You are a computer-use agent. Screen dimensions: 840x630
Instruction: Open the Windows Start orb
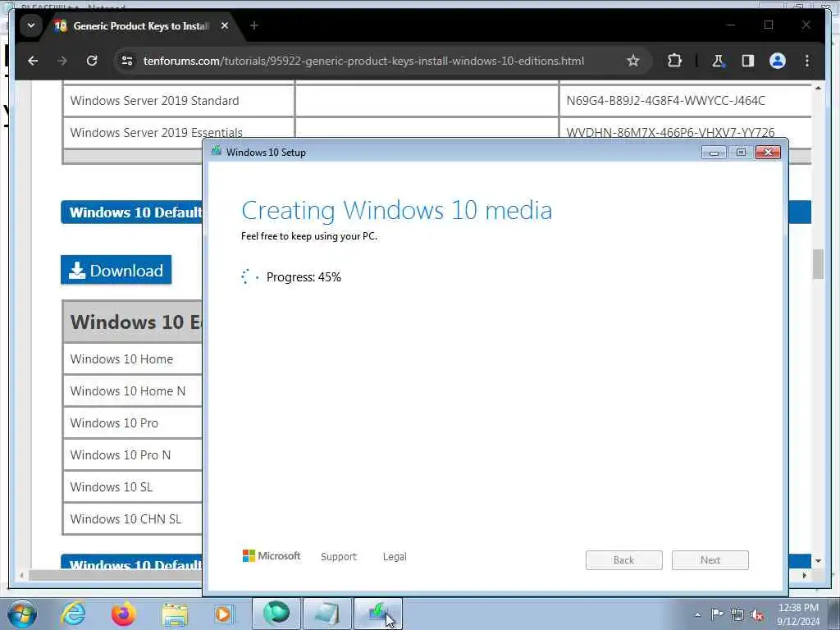22,614
